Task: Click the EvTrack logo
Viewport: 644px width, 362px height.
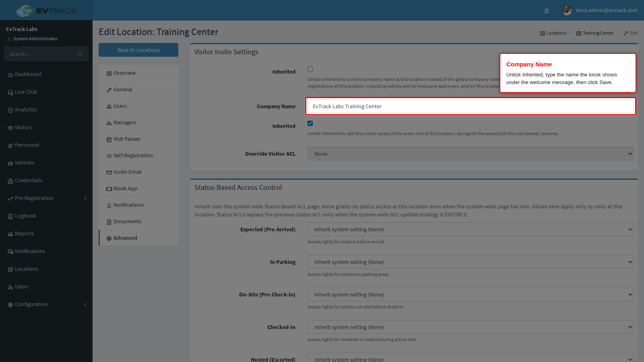Action: (x=46, y=10)
